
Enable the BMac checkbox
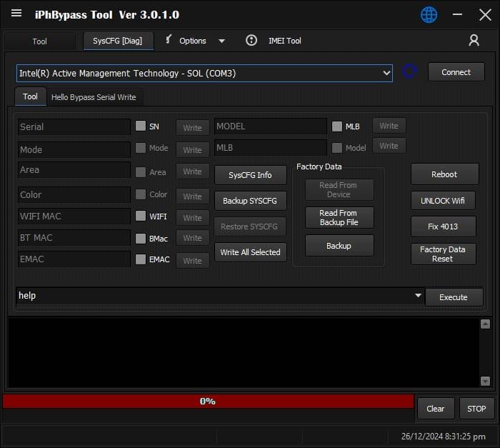[x=141, y=239]
